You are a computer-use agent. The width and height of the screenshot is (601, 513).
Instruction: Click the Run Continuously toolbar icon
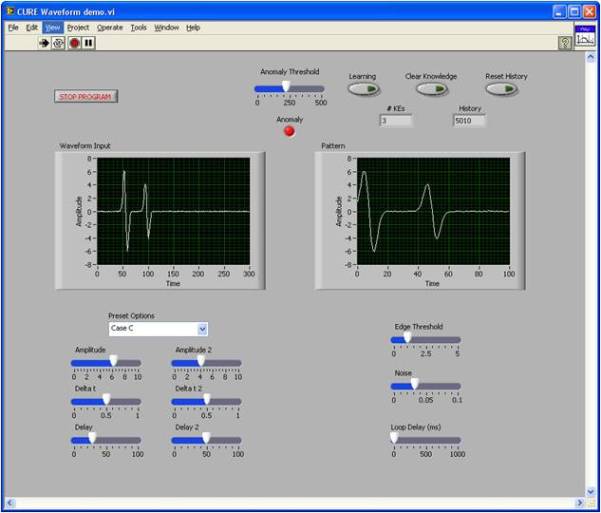point(59,43)
